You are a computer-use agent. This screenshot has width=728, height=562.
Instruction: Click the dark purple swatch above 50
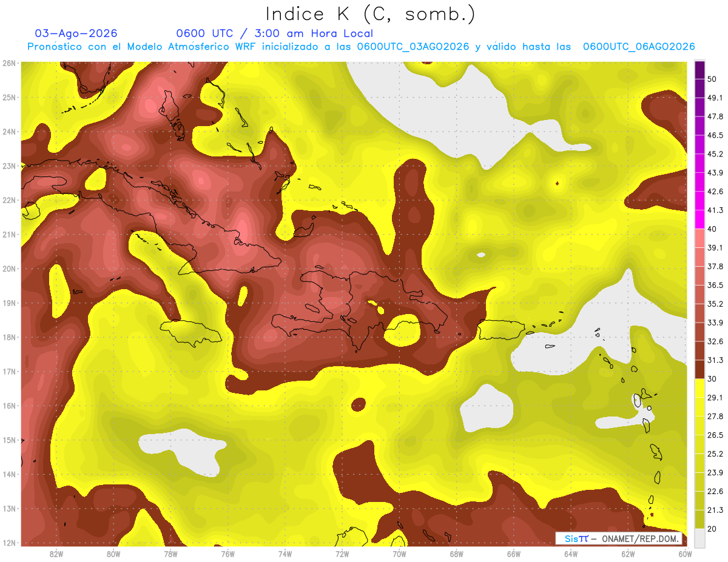(x=699, y=70)
